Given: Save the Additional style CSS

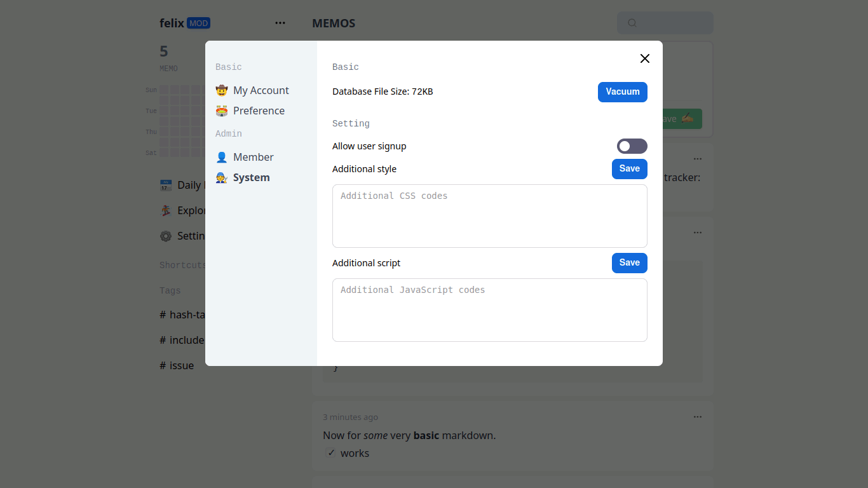Looking at the screenshot, I should tap(629, 169).
